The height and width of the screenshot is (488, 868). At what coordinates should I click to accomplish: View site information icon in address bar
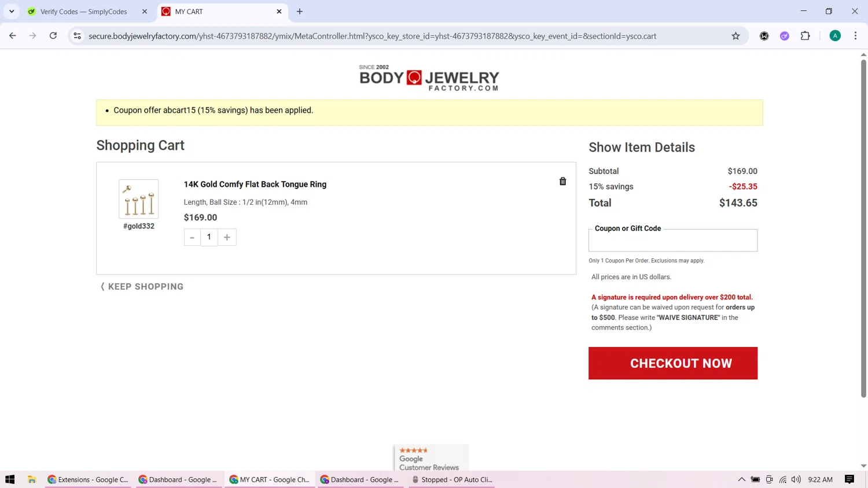pos(77,36)
